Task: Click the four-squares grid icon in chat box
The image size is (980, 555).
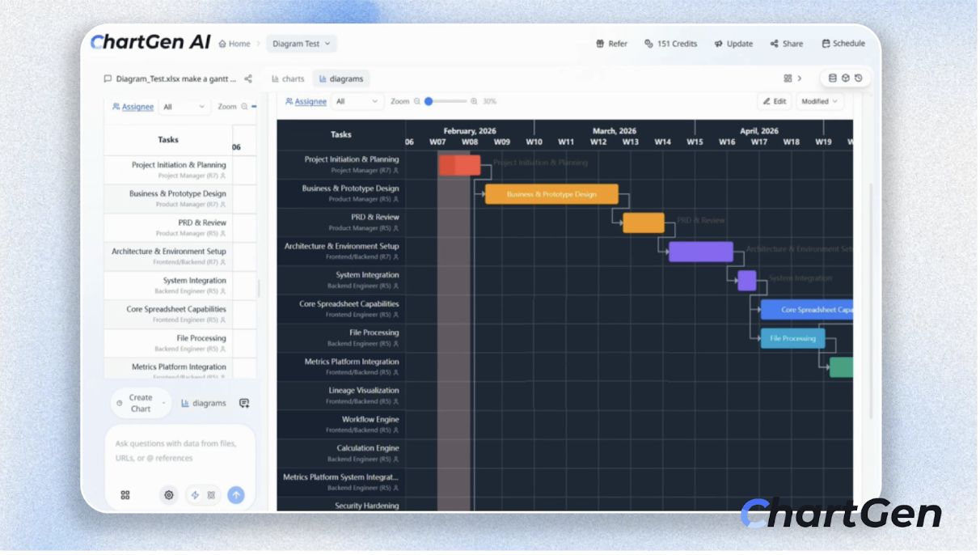Action: tap(125, 496)
